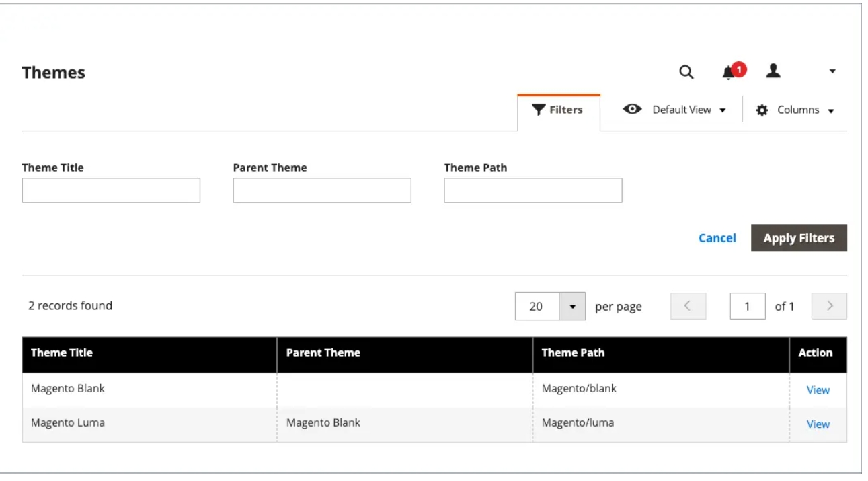
Task: Sort by Theme Title column header
Action: click(x=149, y=354)
